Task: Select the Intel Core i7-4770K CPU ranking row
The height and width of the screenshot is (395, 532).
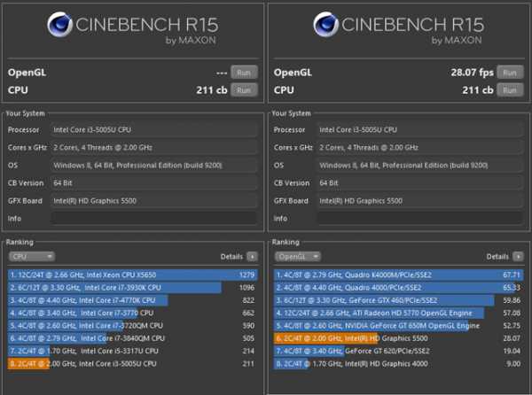Action: pos(132,300)
